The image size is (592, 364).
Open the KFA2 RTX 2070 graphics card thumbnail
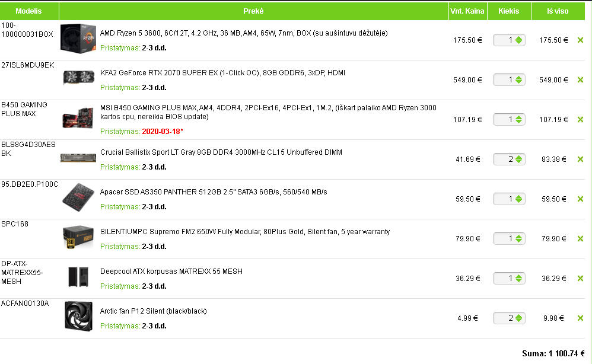click(x=78, y=77)
